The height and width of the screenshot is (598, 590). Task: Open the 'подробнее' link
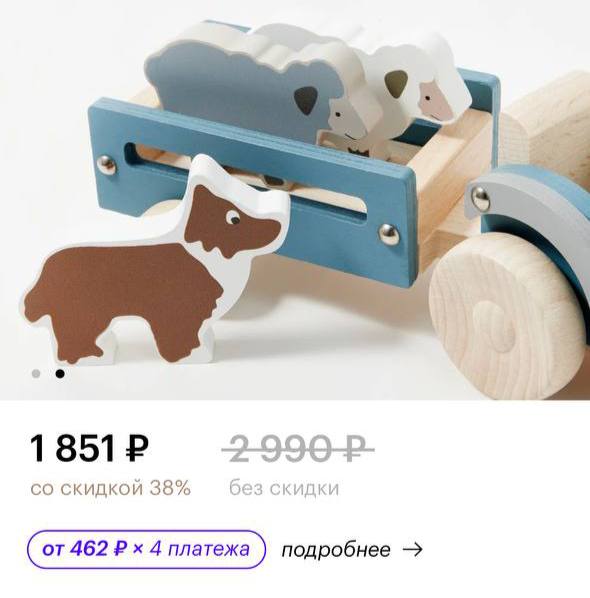pos(336,550)
